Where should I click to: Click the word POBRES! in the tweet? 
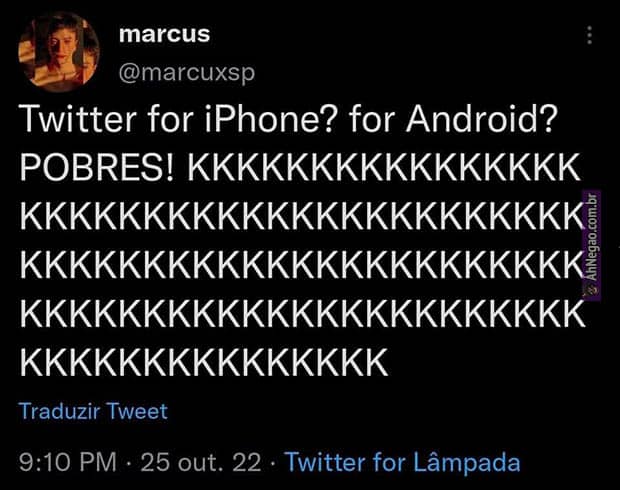[x=96, y=168]
